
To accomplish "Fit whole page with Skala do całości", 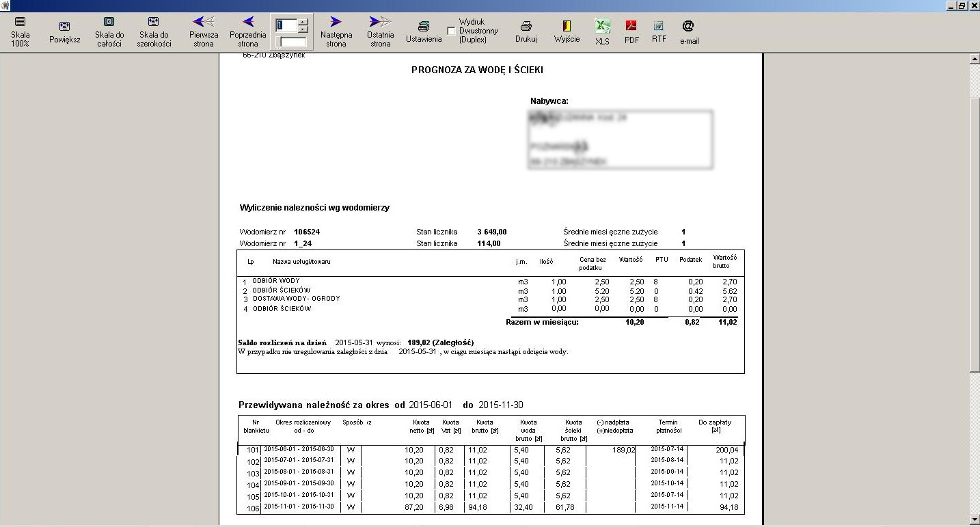I will pyautogui.click(x=109, y=32).
